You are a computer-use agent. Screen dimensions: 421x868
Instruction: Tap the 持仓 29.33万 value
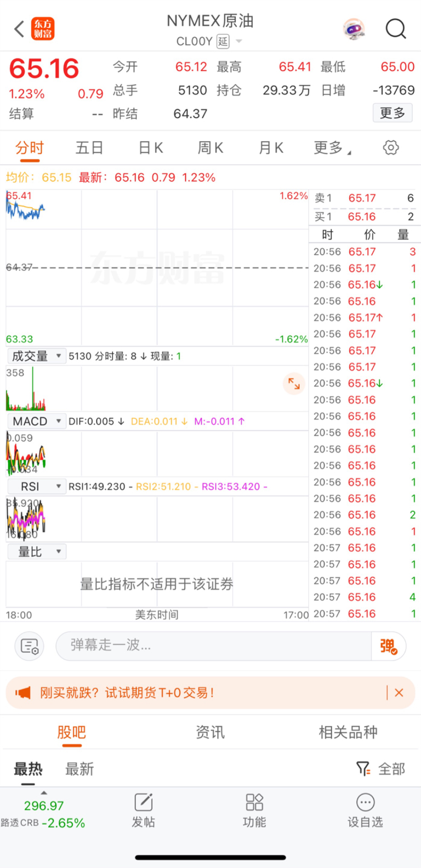pyautogui.click(x=287, y=90)
